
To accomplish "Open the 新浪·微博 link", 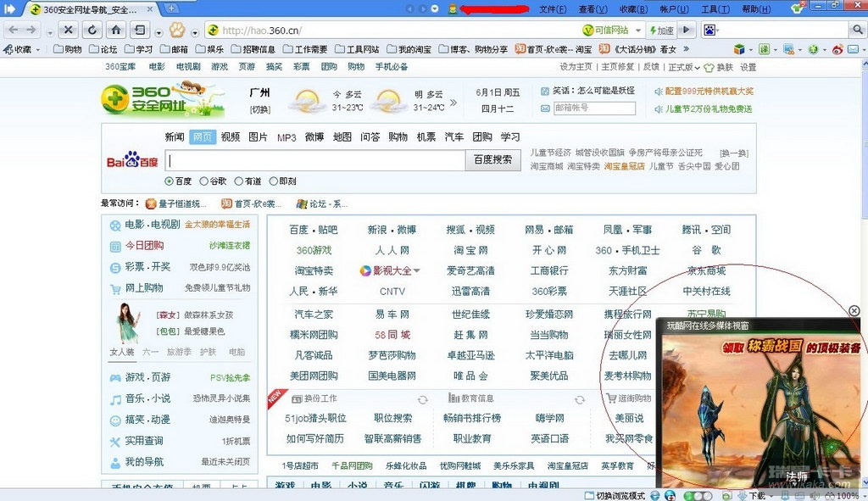I will pyautogui.click(x=392, y=230).
